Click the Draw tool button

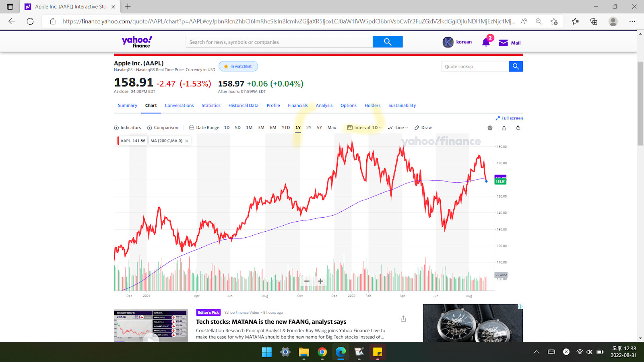coord(423,128)
